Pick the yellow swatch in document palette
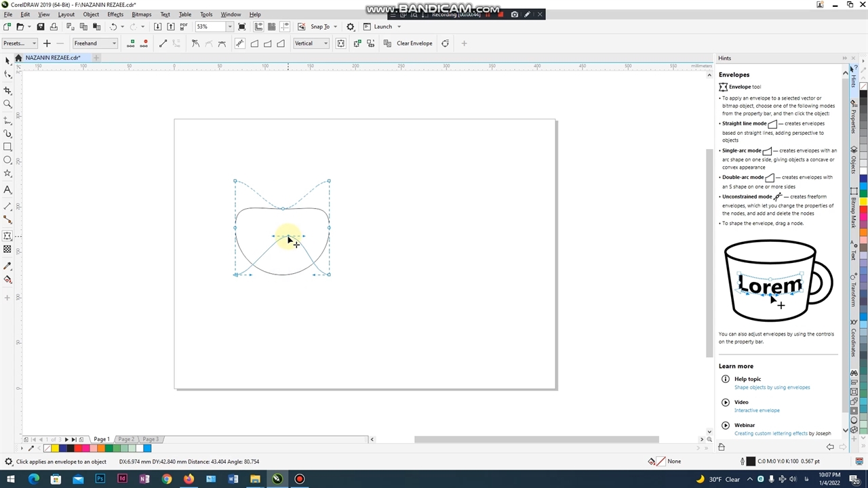The height and width of the screenshot is (488, 868). tap(54, 449)
